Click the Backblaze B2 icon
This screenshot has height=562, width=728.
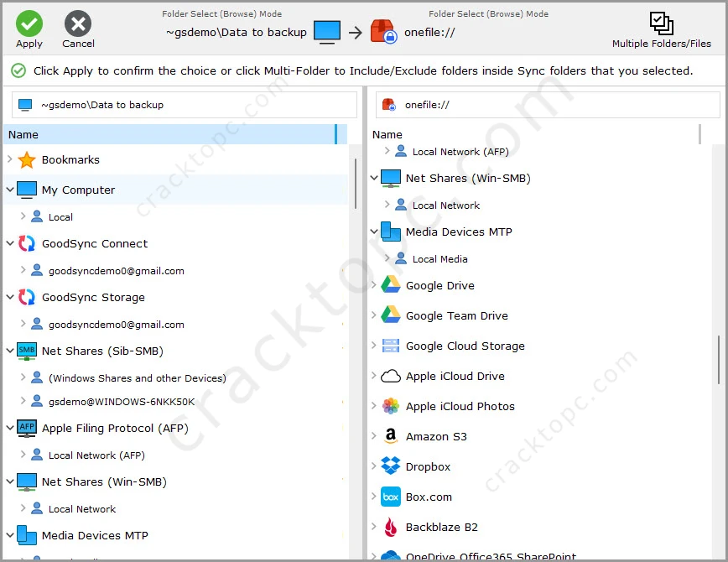tap(389, 526)
